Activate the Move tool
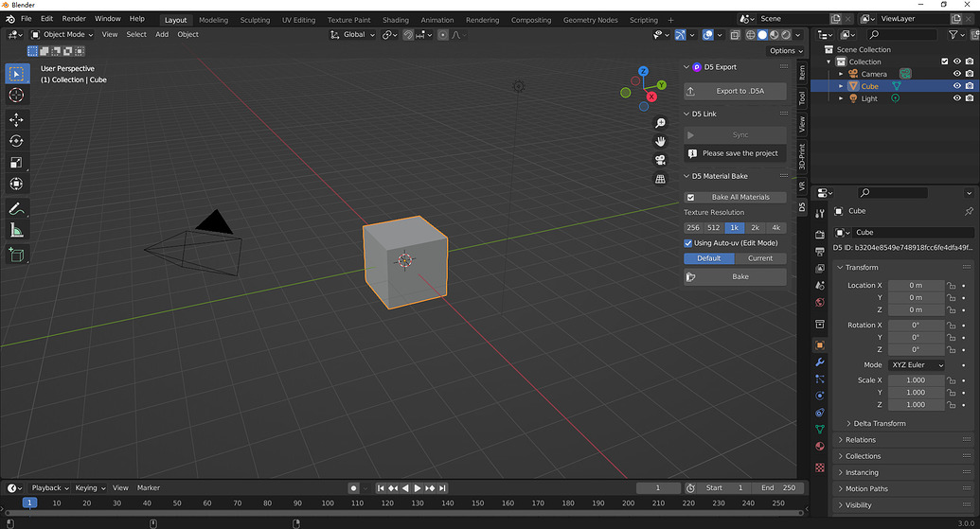Image resolution: width=980 pixels, height=529 pixels. coord(16,119)
